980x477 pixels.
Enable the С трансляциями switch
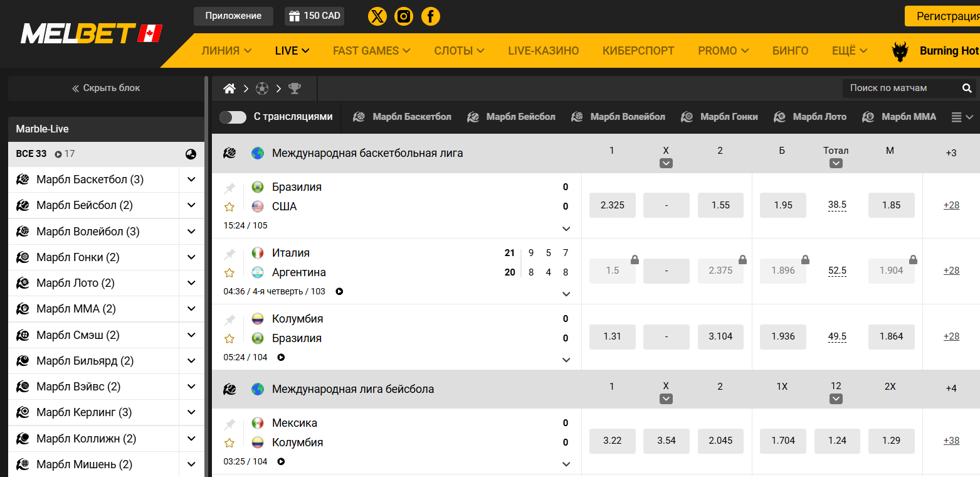pyautogui.click(x=233, y=117)
